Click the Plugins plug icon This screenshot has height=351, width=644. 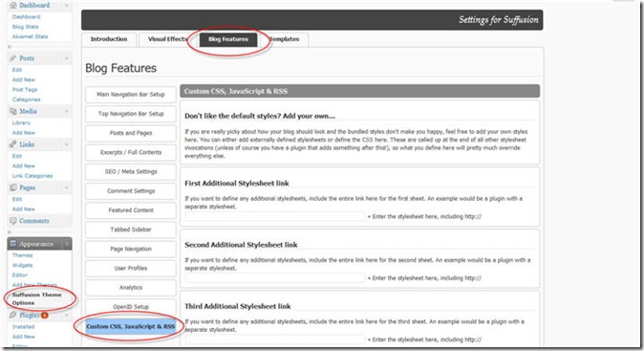13,316
